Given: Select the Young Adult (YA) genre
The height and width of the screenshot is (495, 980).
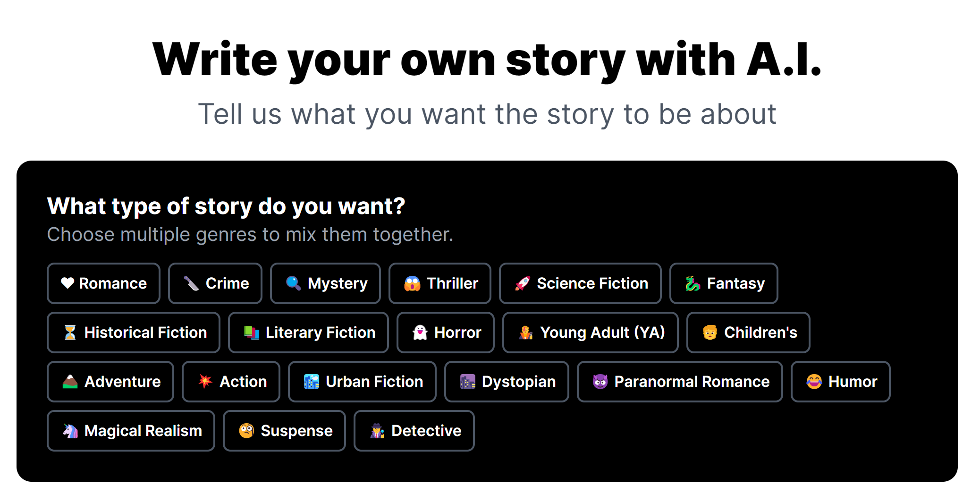Looking at the screenshot, I should [590, 333].
